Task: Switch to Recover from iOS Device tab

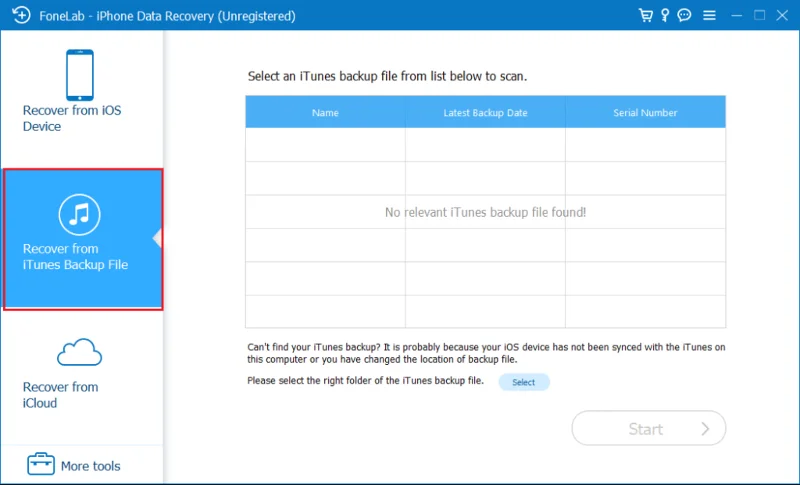Action: click(x=82, y=99)
